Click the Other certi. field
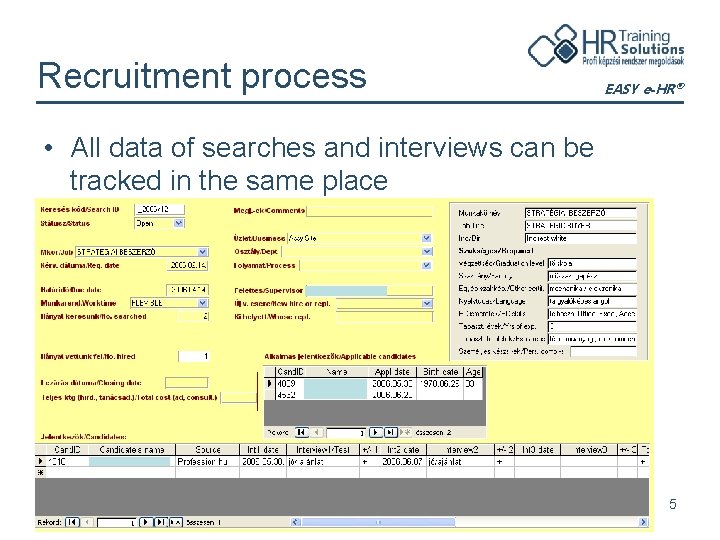Image resolution: width=720 pixels, height=540 pixels. click(x=592, y=289)
